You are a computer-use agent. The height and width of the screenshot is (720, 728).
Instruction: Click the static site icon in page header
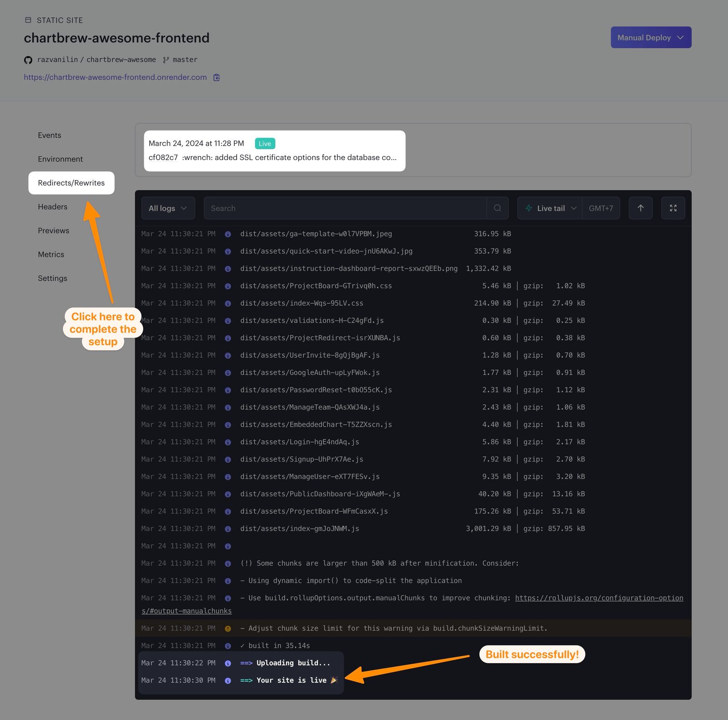28,20
